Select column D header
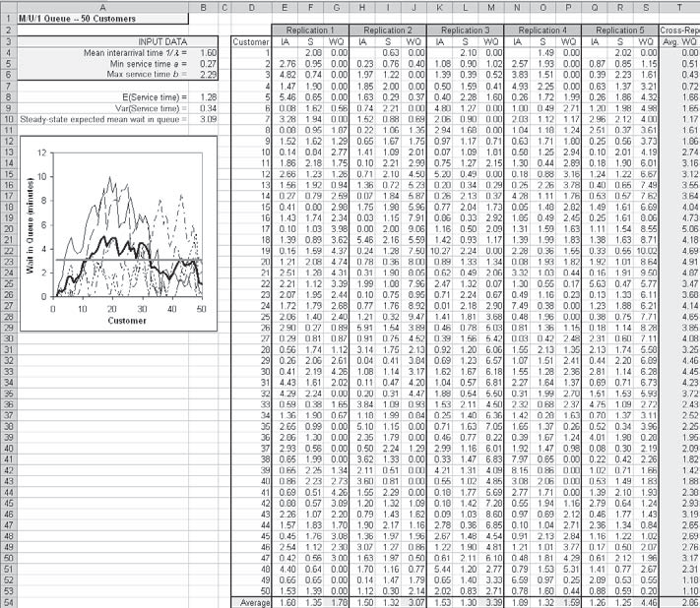 pyautogui.click(x=251, y=7)
